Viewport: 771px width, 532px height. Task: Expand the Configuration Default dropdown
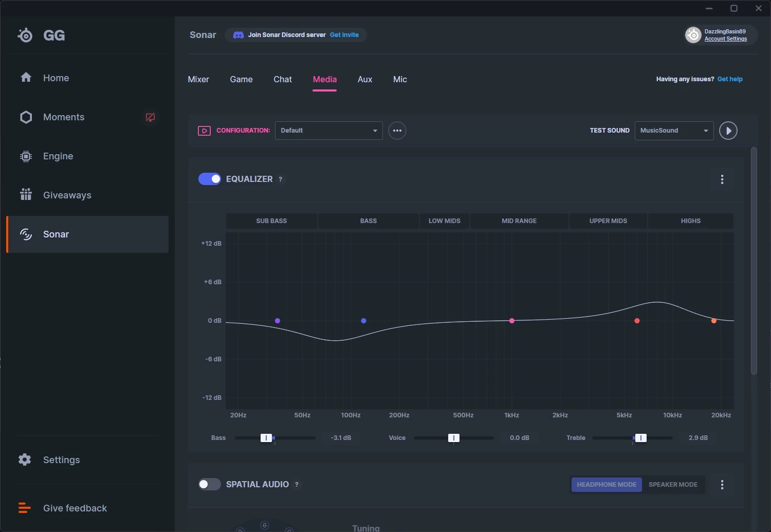tap(329, 131)
